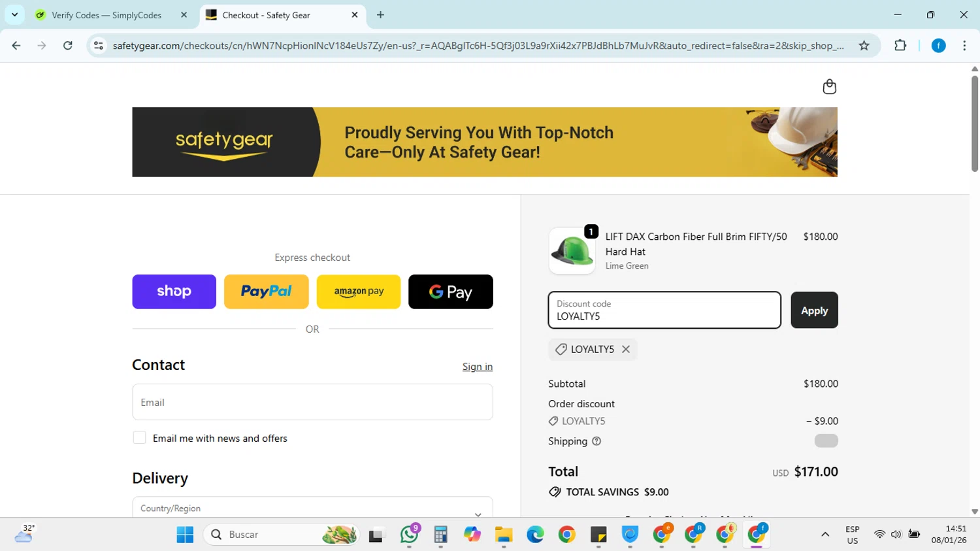The image size is (980, 551).
Task: Pay with Shop Pay express button
Action: tap(174, 292)
